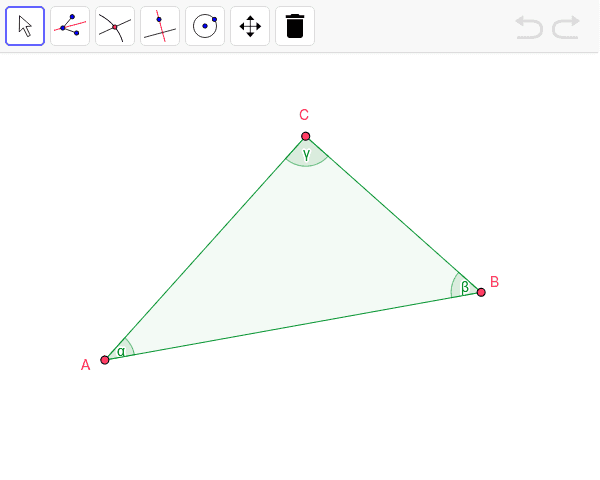Click the Undo arrow

tap(529, 27)
